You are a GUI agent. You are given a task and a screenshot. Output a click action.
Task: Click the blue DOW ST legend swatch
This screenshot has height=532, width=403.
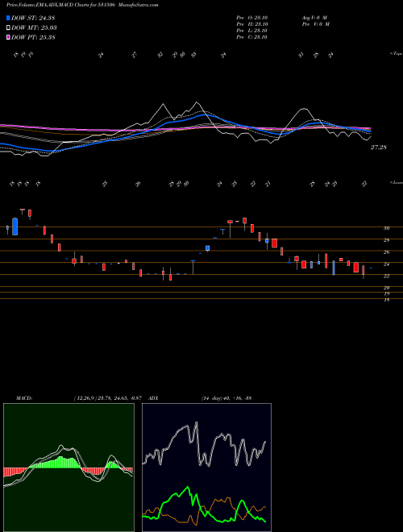pos(8,18)
